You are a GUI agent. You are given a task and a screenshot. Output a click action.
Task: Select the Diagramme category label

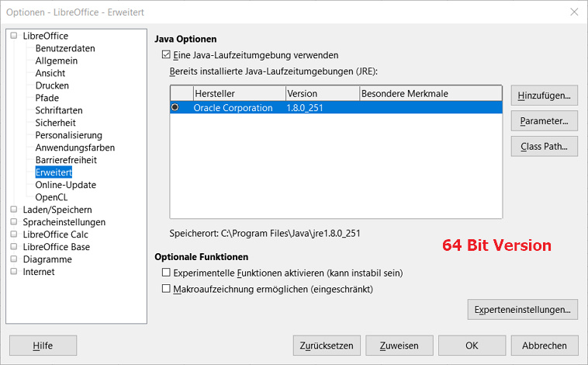click(47, 259)
